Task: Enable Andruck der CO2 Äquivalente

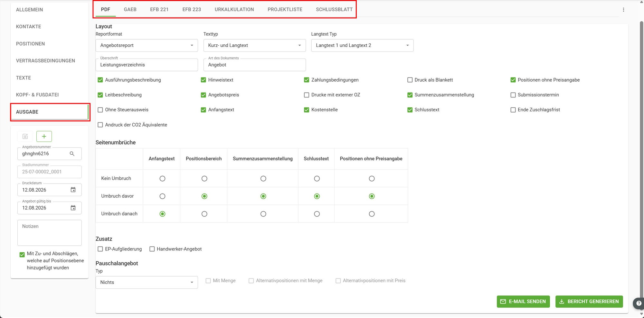Action: [100, 125]
